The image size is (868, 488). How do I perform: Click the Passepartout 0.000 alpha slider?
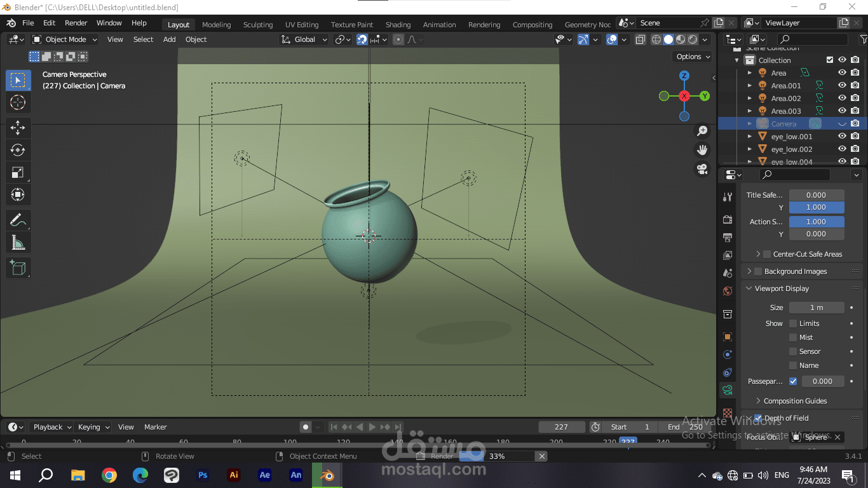click(823, 381)
